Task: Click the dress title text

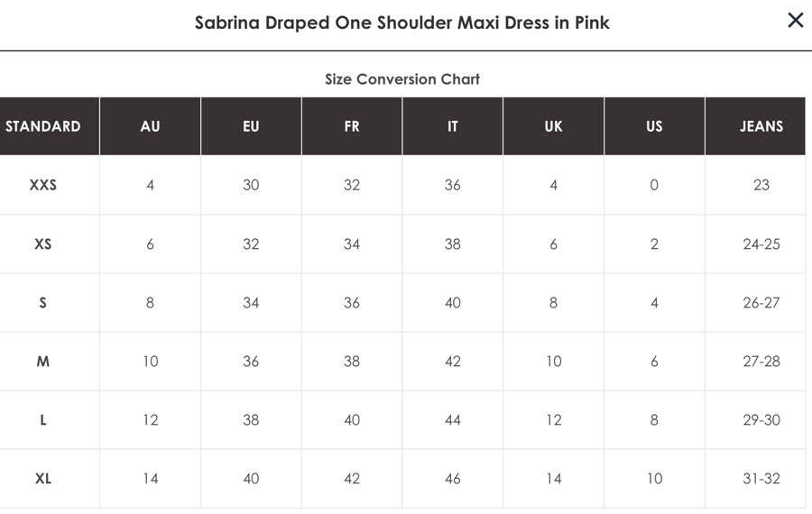Action: click(x=401, y=23)
